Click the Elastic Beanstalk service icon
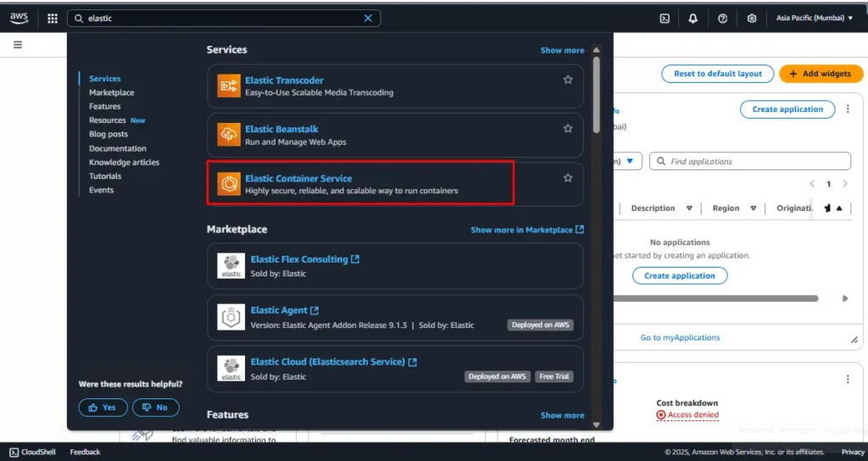The image size is (868, 461). pos(229,135)
